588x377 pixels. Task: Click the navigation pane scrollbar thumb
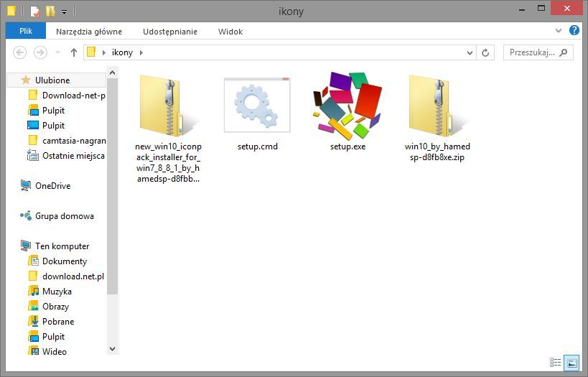click(112, 187)
